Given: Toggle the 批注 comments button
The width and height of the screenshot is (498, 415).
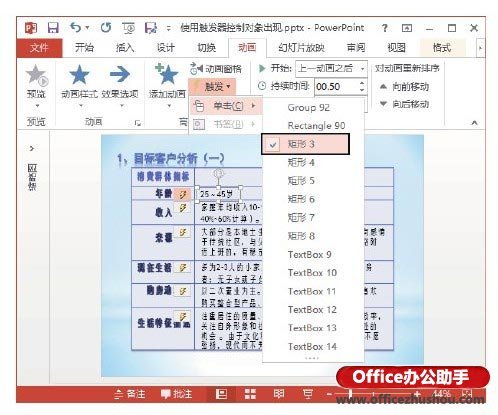Looking at the screenshot, I should click(177, 394).
